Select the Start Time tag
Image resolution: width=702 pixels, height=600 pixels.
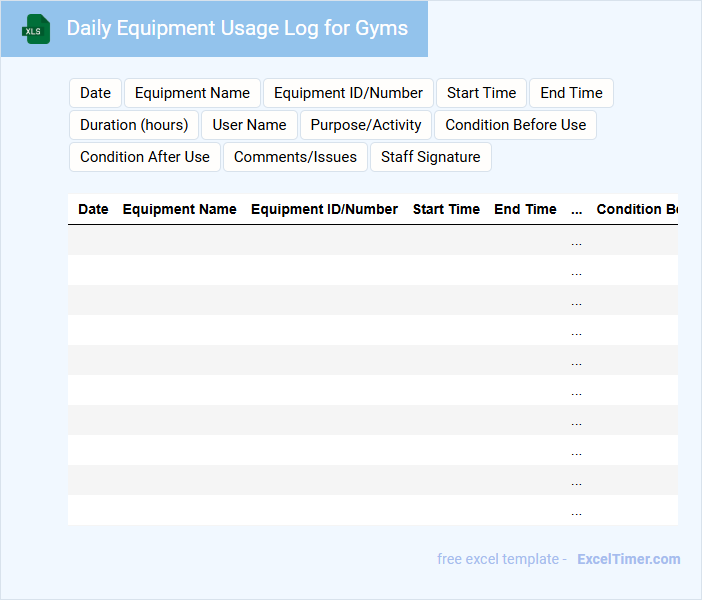point(481,93)
